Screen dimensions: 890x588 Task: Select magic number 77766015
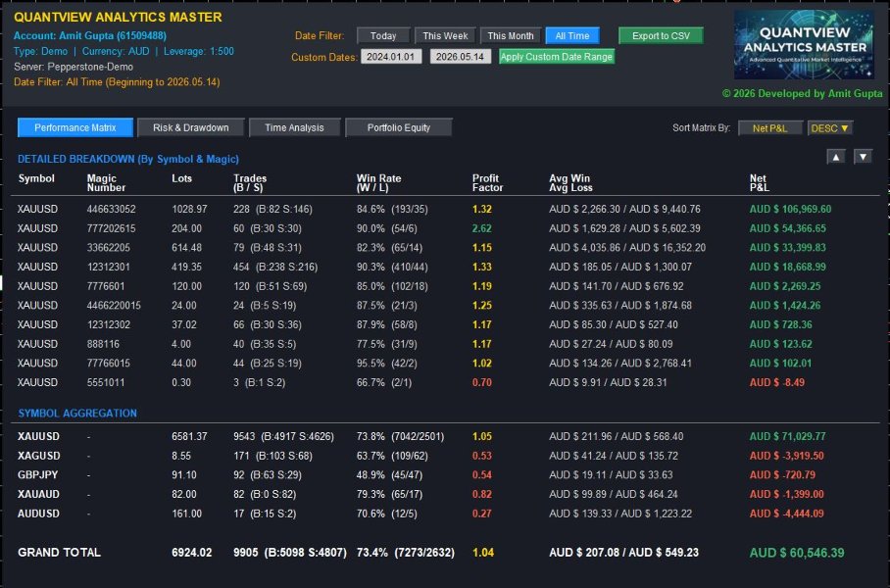pyautogui.click(x=109, y=364)
